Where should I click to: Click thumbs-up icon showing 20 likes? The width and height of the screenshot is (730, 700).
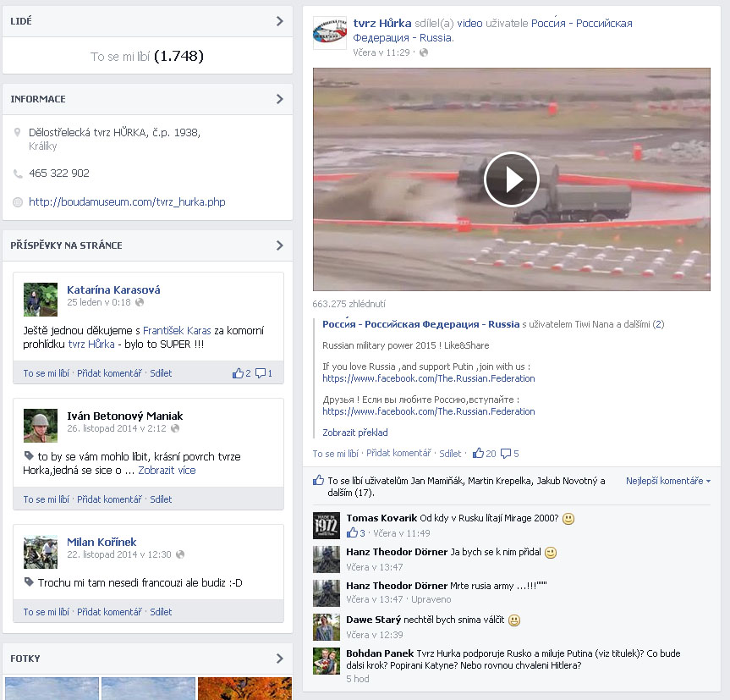[478, 453]
